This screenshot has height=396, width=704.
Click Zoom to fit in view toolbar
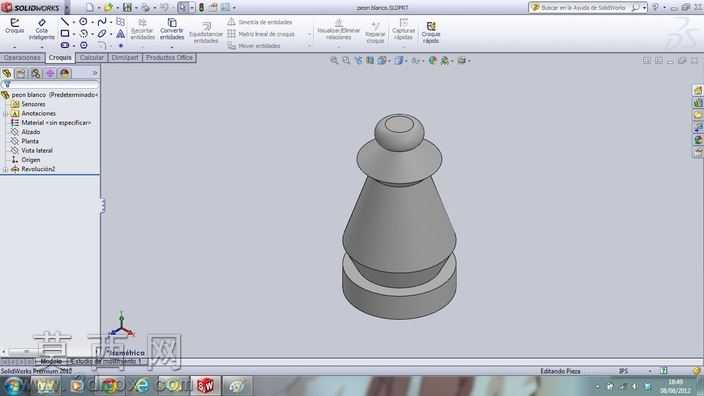click(334, 60)
